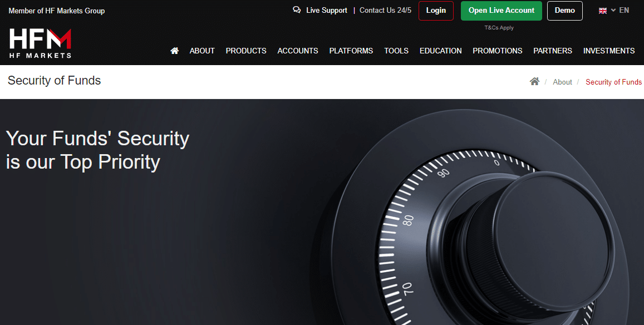Image resolution: width=644 pixels, height=325 pixels.
Task: Open the Live Support chat bubble icon
Action: coord(297,10)
